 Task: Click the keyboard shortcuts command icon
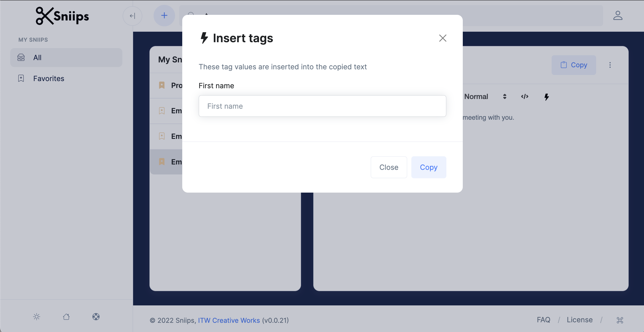pyautogui.click(x=619, y=320)
